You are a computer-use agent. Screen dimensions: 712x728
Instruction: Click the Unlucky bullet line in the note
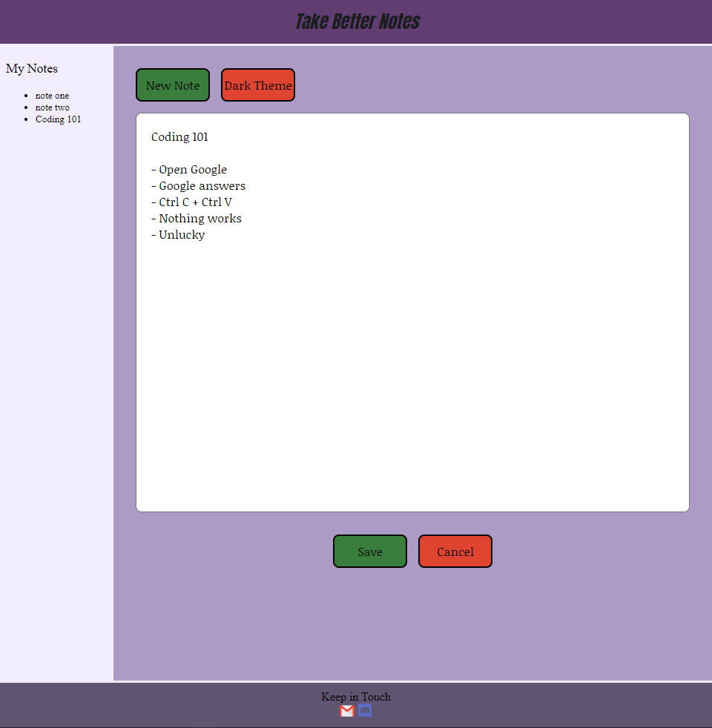click(178, 234)
